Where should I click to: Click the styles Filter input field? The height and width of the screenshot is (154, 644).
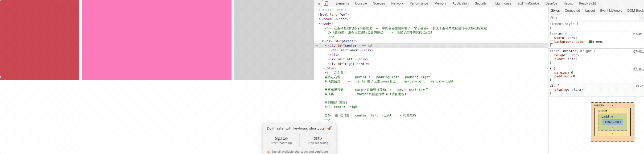coord(593,18)
